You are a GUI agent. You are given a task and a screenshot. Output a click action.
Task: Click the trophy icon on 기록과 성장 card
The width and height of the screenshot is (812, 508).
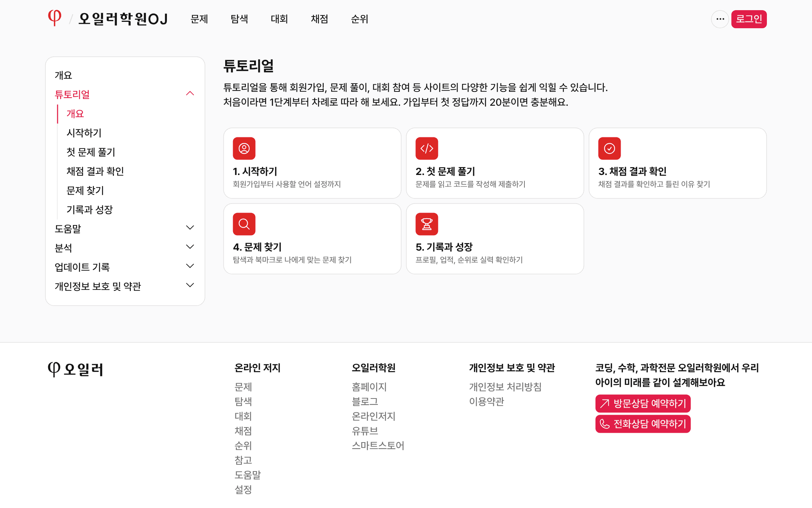[x=427, y=224]
